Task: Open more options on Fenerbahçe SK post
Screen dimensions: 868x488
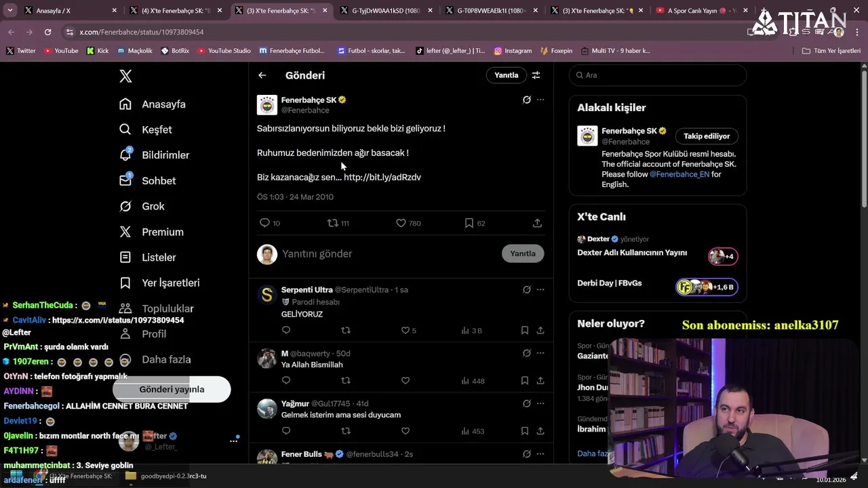Action: coord(540,100)
